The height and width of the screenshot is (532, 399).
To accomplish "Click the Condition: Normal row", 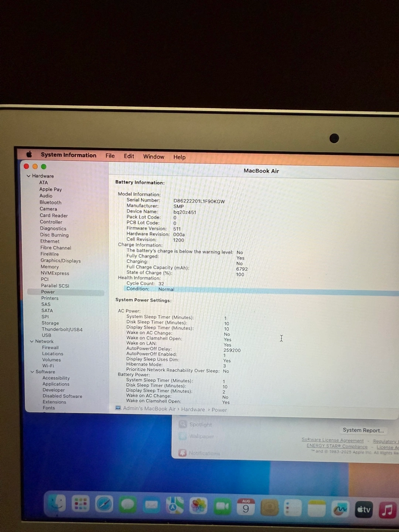I will point(261,290).
